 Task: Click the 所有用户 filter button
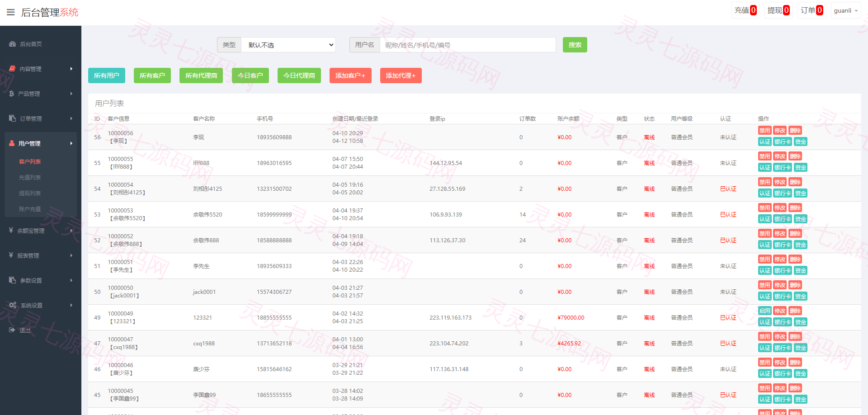(107, 75)
